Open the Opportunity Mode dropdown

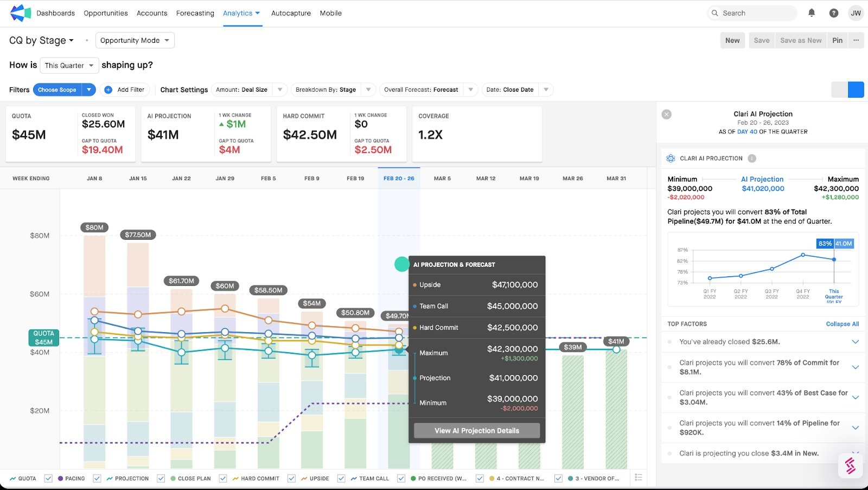(x=135, y=40)
